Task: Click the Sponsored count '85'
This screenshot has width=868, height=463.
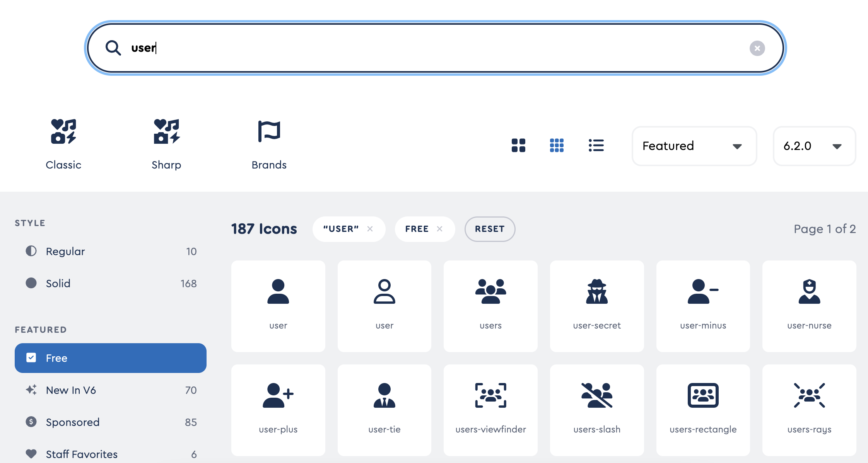Action: point(191,422)
